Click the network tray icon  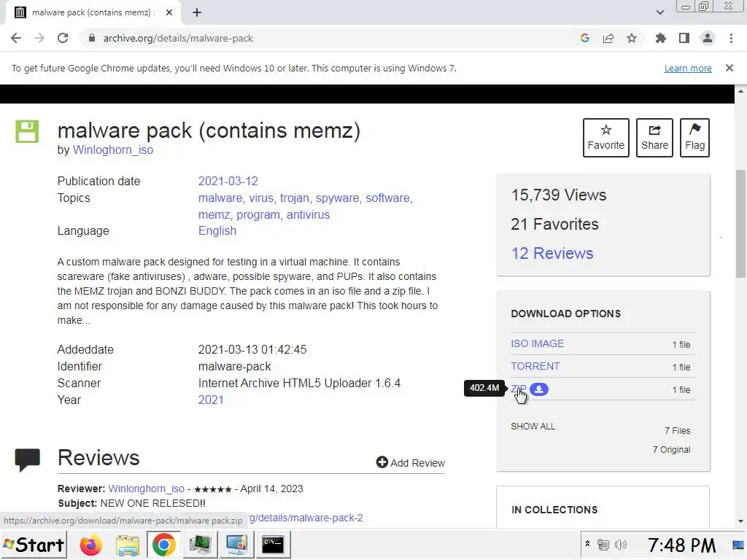pyautogui.click(x=603, y=544)
